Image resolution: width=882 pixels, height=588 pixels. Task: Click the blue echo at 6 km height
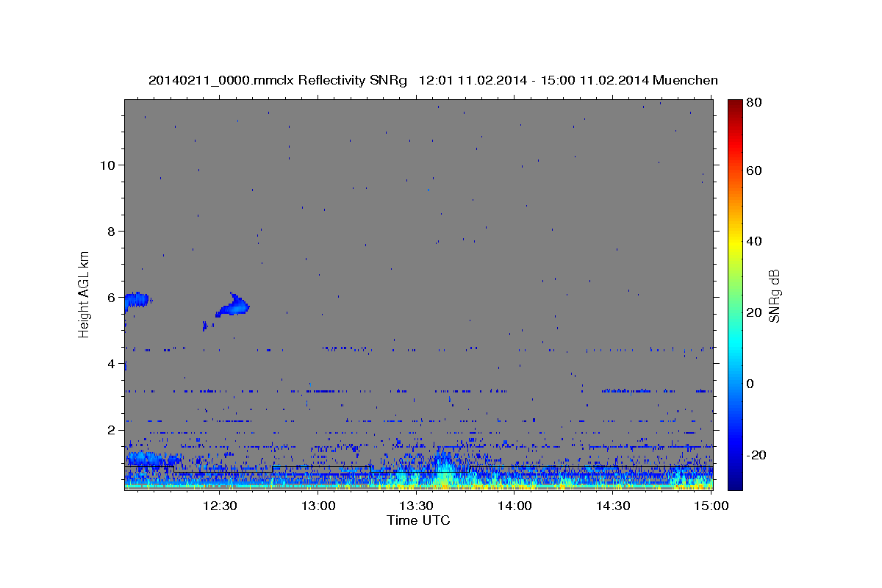(137, 299)
